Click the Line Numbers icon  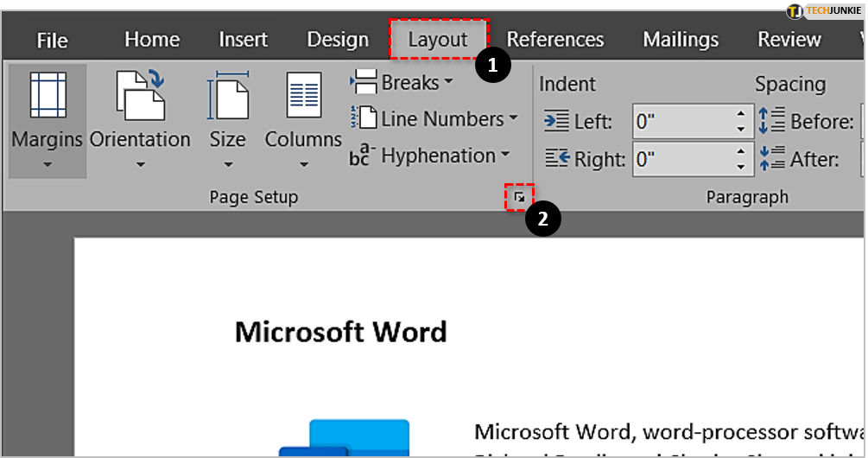pos(364,118)
